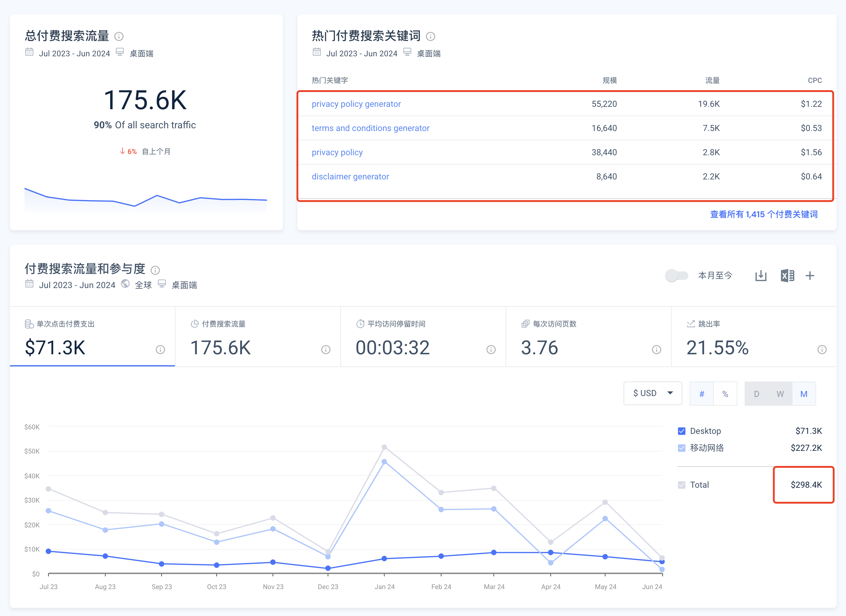Image resolution: width=846 pixels, height=616 pixels.
Task: Click calendar icon in 总付费搜索流量 card
Action: [x=29, y=52]
